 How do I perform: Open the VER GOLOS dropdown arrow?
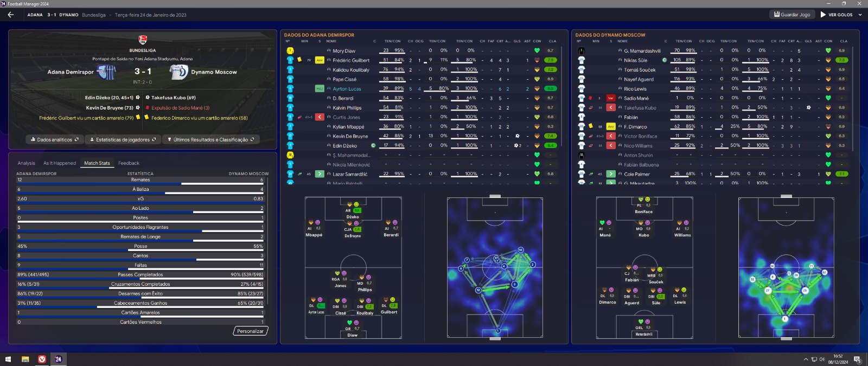[860, 15]
